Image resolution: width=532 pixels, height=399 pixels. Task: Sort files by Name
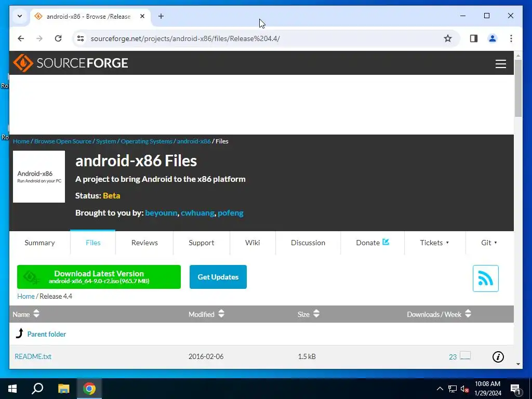[26, 314]
